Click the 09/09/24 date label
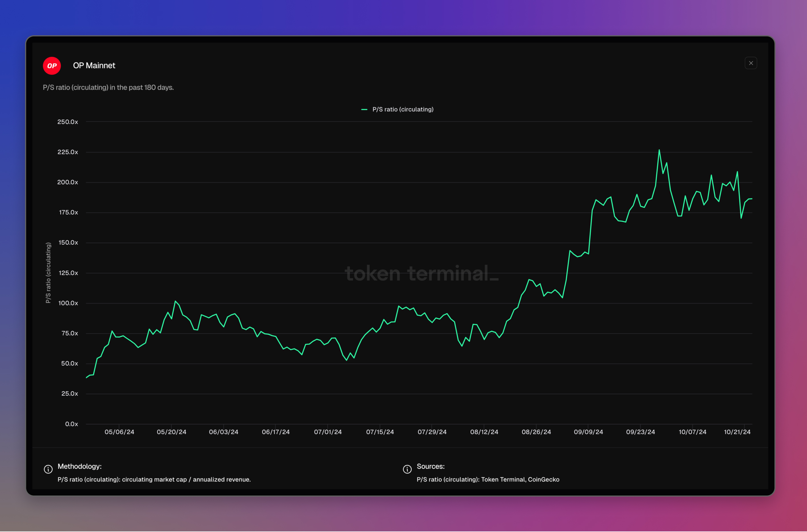The height and width of the screenshot is (532, 807). tap(588, 432)
